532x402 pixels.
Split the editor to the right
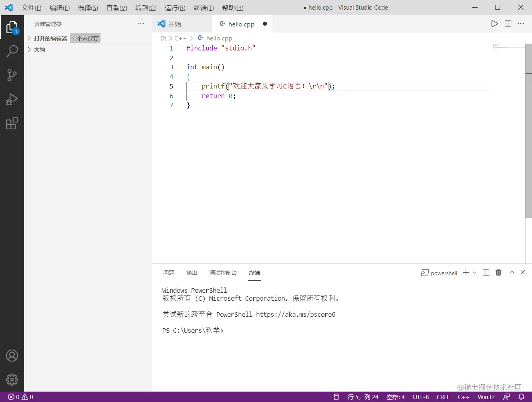(508, 24)
